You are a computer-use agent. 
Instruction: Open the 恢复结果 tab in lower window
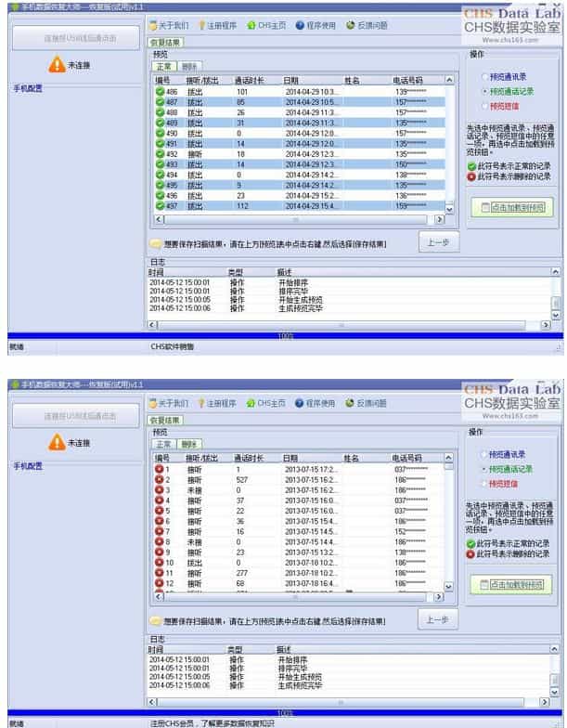point(165,420)
